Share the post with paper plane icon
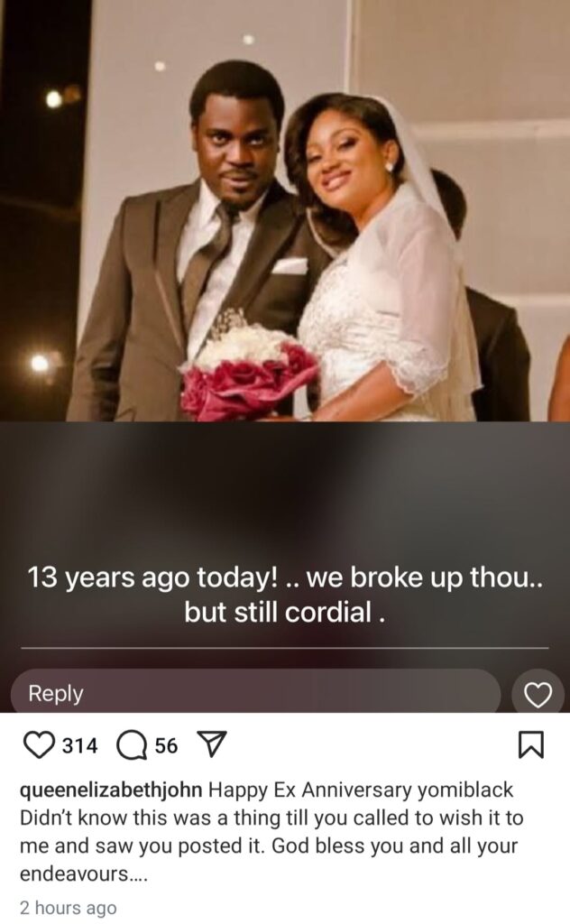The width and height of the screenshot is (570, 924). pos(211,746)
